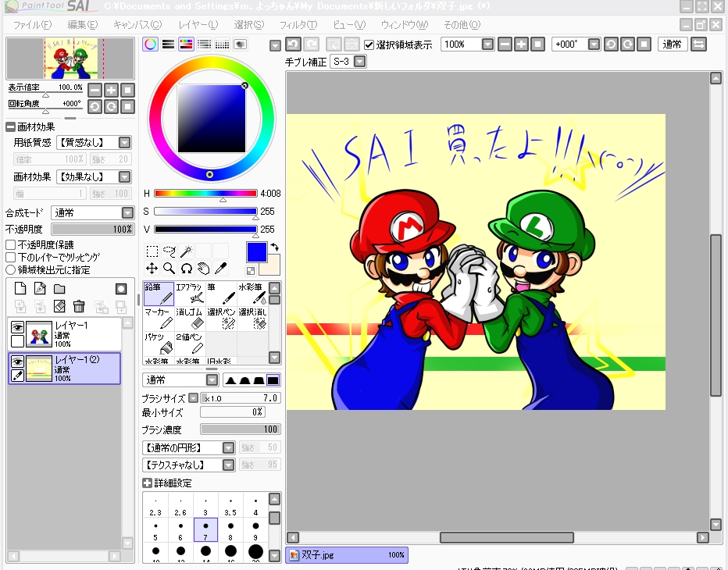728x570 pixels.
Task: Expand the 詳細設定 section
Action: pyautogui.click(x=147, y=483)
